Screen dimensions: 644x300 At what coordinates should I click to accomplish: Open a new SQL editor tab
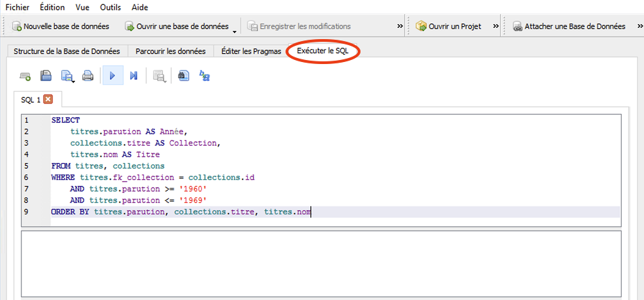25,76
